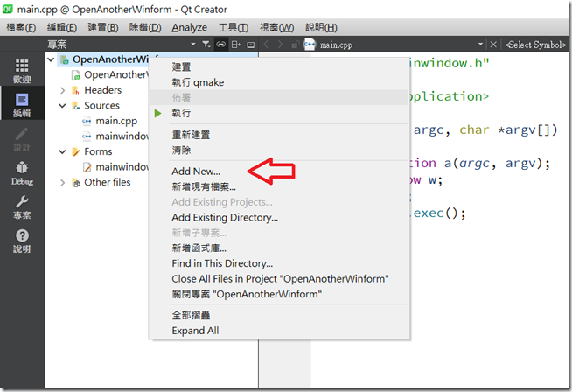Image resolution: width=572 pixels, height=392 pixels.
Task: Close the project side panel
Action: (x=251, y=45)
